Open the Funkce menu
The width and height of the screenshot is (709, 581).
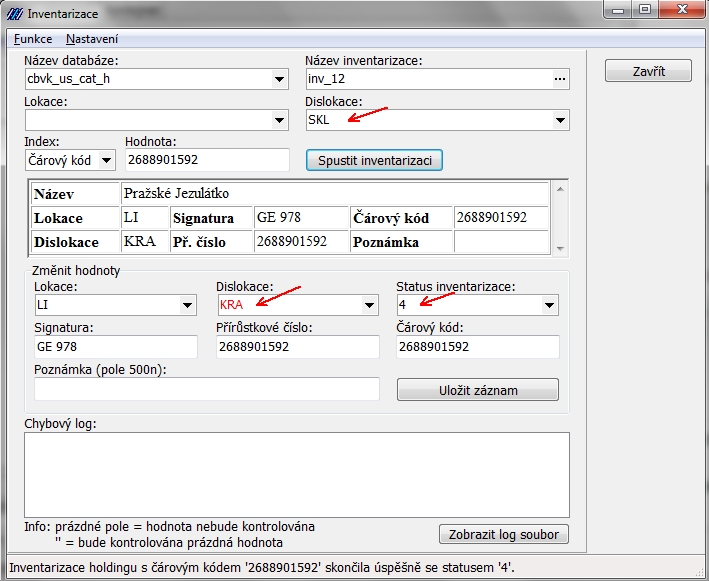[x=33, y=38]
